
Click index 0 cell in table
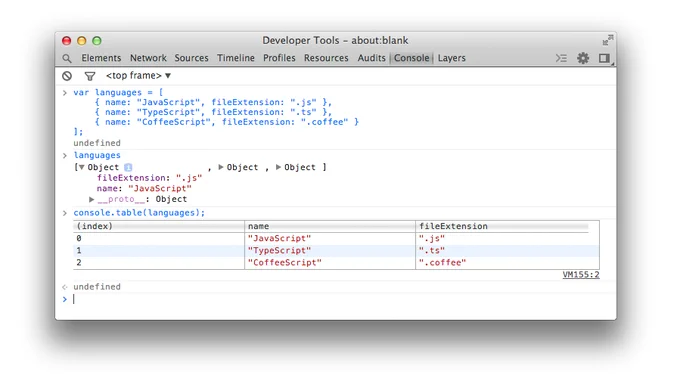[x=159, y=238]
